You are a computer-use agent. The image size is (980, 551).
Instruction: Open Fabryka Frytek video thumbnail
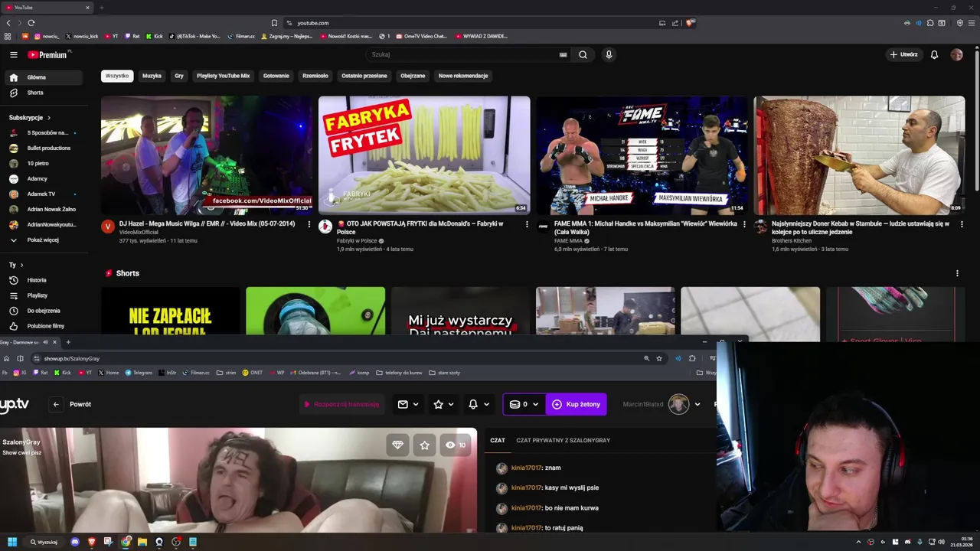(424, 155)
